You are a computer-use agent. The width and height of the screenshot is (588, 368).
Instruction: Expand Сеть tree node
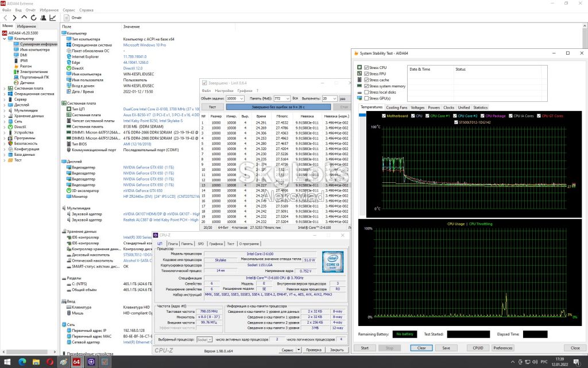[5, 121]
